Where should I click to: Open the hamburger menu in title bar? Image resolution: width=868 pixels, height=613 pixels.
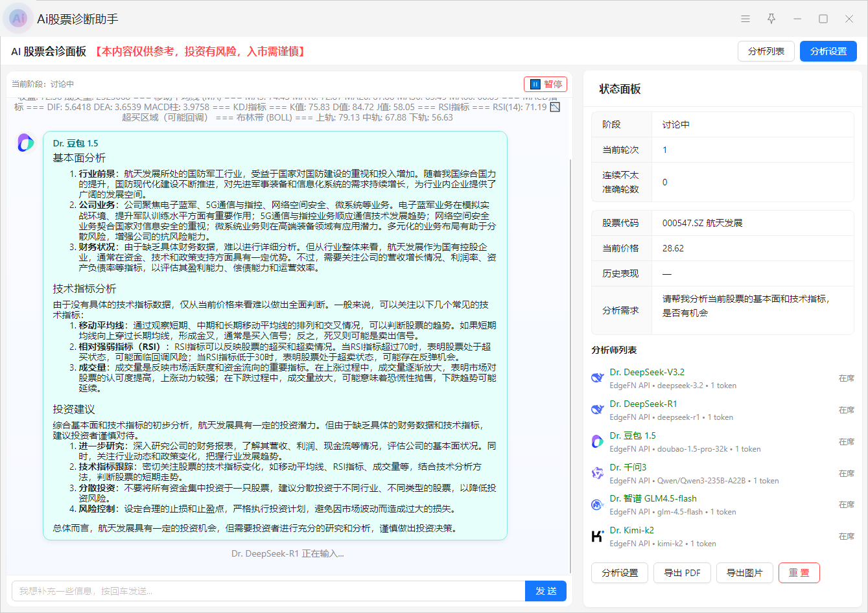[745, 19]
